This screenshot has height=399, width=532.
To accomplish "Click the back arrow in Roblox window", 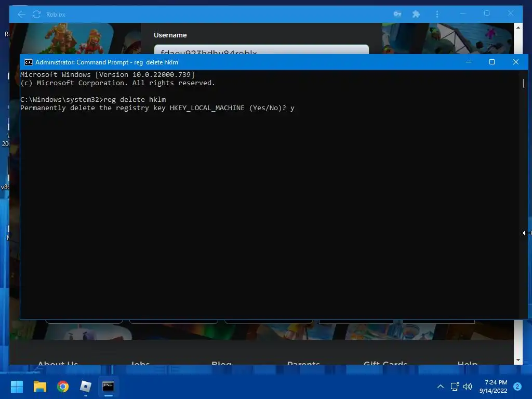I will (x=21, y=14).
